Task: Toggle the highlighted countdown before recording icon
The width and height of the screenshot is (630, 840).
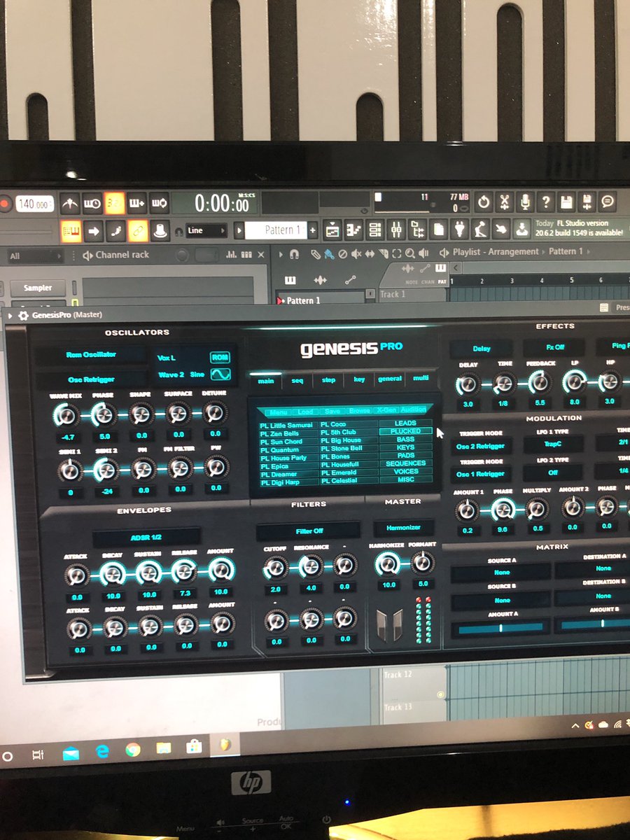Action: pyautogui.click(x=115, y=203)
